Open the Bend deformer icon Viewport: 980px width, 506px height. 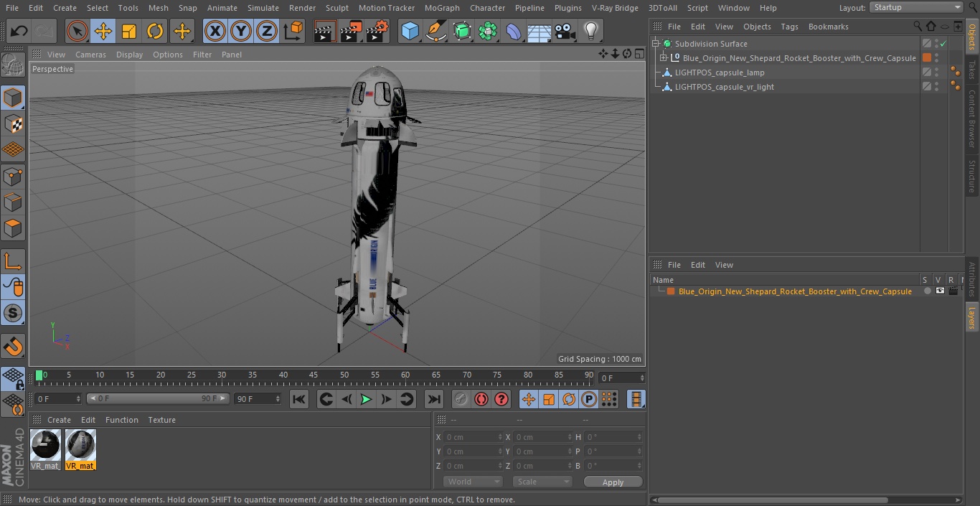514,31
